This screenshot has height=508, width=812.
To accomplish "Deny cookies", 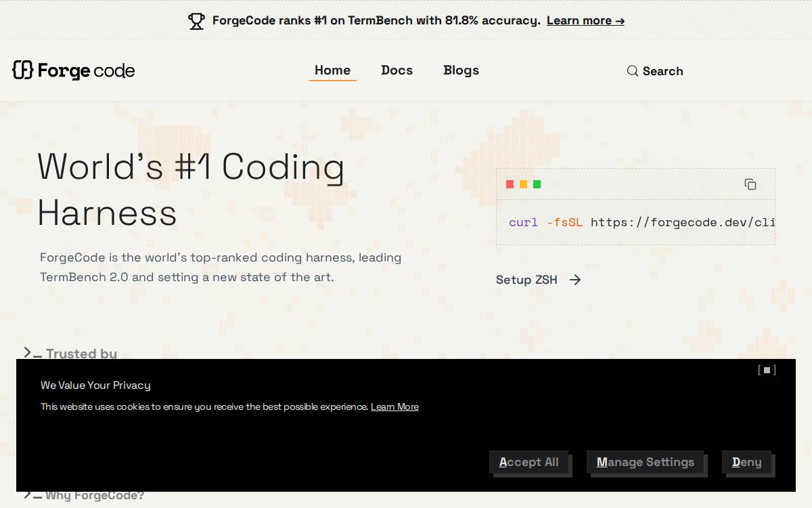I will (x=747, y=462).
